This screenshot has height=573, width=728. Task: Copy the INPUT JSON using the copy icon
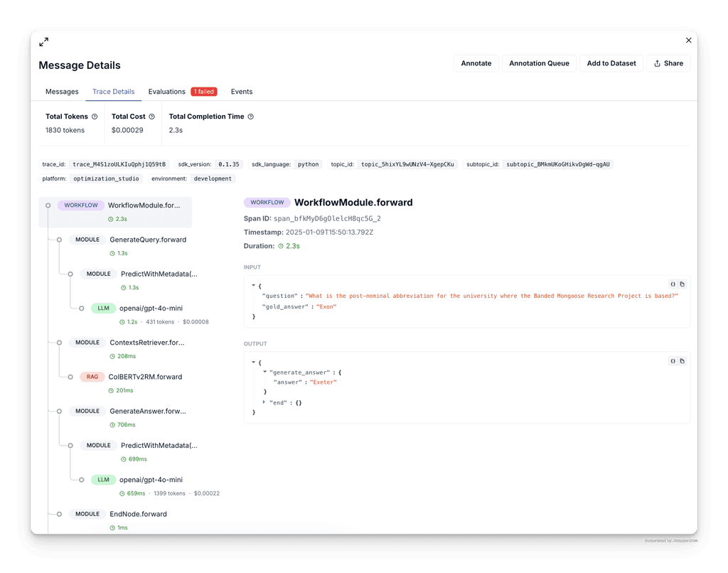click(x=682, y=284)
